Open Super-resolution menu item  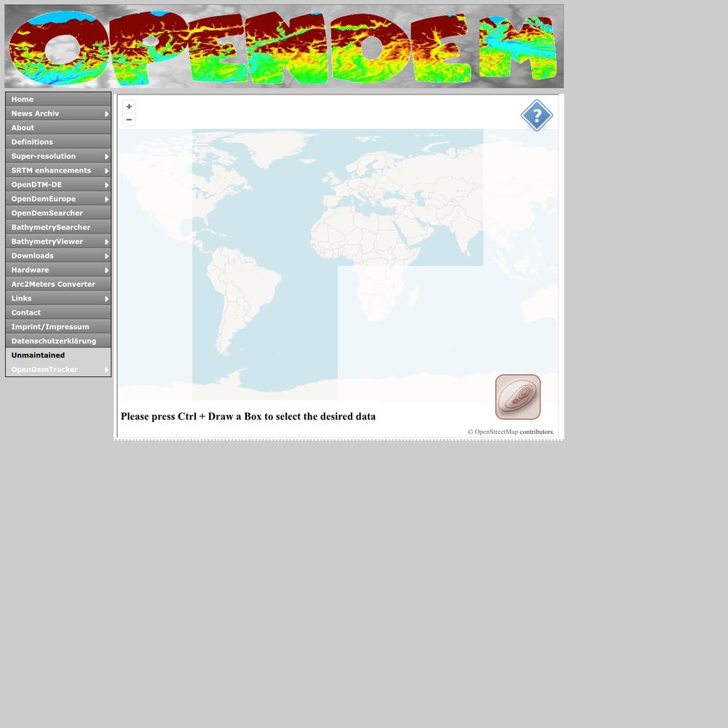(x=58, y=157)
